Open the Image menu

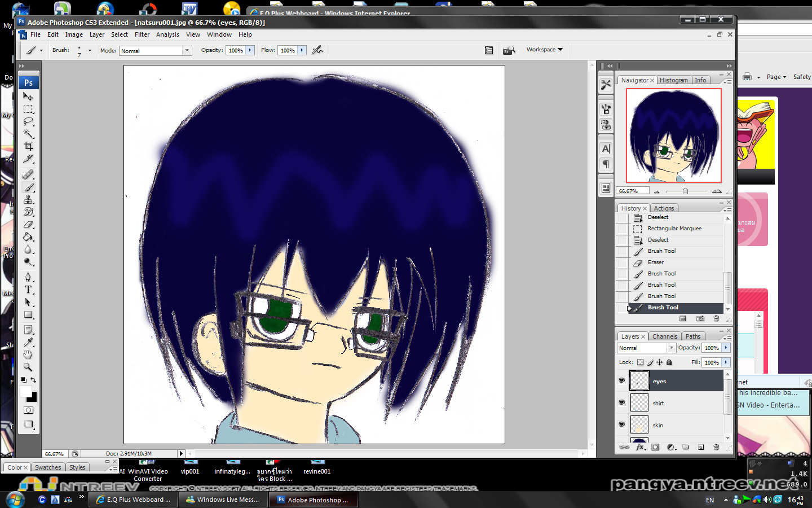click(74, 34)
